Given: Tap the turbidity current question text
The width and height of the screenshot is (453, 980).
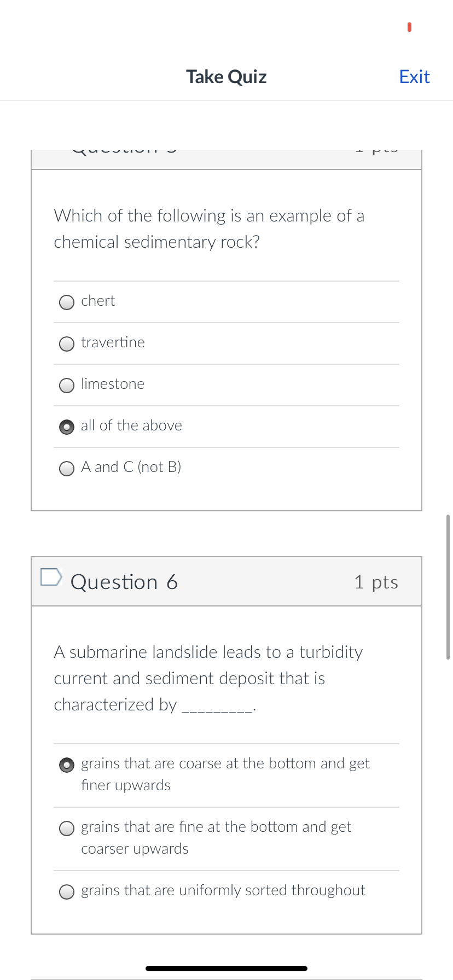Looking at the screenshot, I should point(208,678).
